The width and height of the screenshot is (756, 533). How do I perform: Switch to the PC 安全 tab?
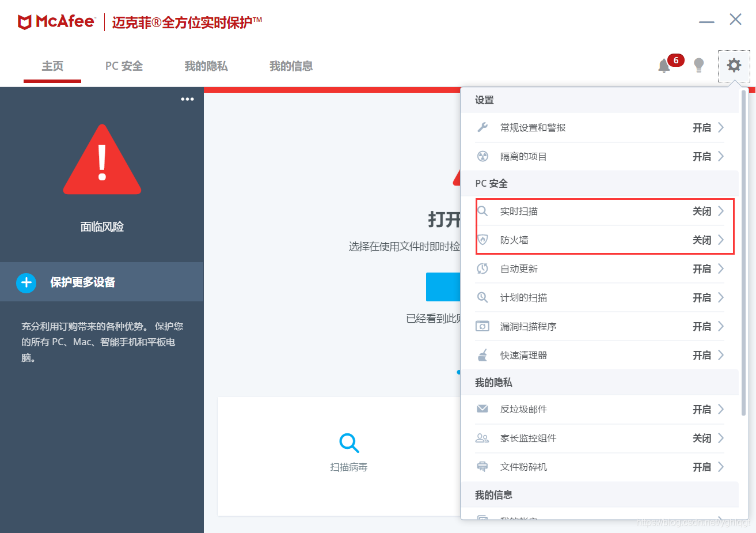coord(124,66)
